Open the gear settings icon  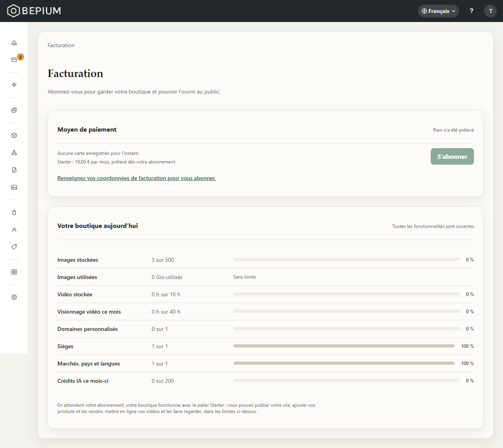(x=14, y=297)
